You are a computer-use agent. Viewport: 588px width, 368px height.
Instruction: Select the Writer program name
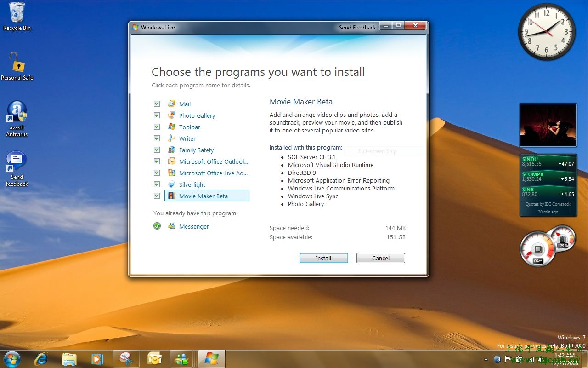pos(187,138)
